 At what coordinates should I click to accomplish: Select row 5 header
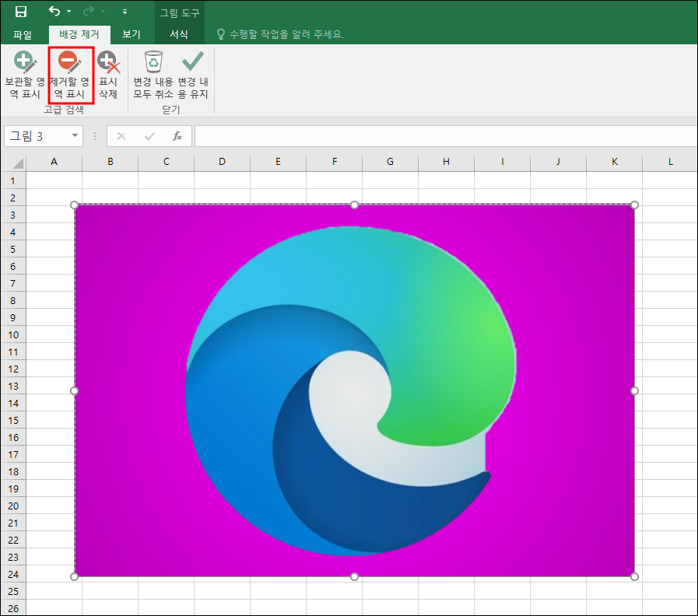coord(13,249)
